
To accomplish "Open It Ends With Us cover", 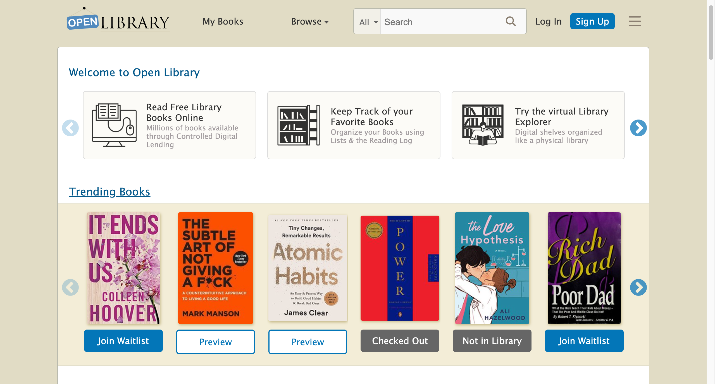I will 123,268.
